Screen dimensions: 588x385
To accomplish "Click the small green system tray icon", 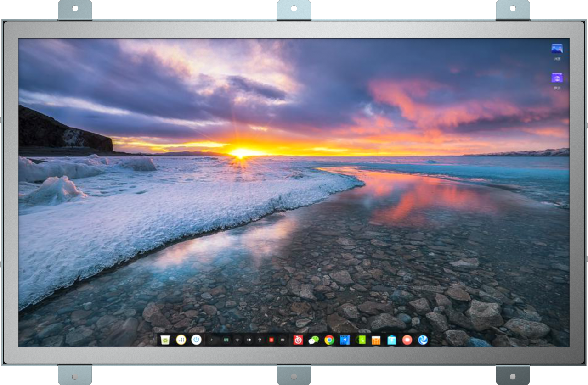I will [226, 340].
